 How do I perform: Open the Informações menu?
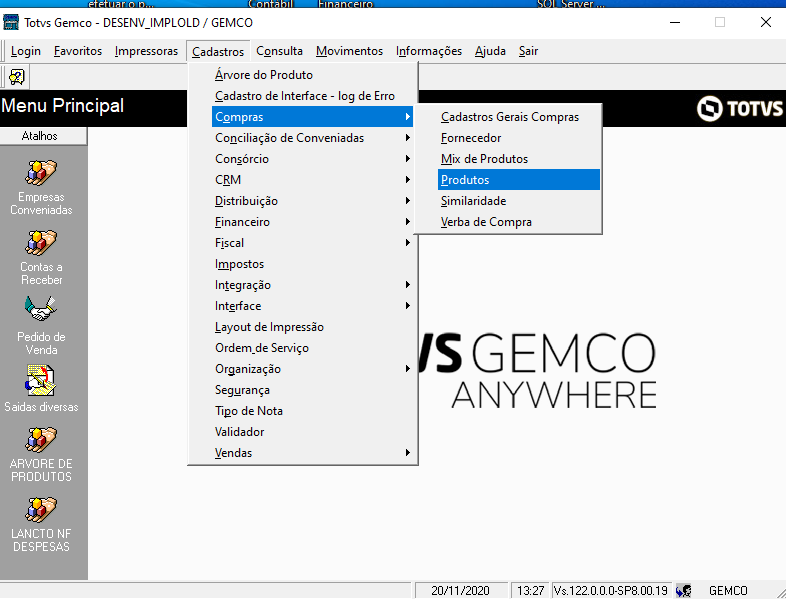pos(429,51)
